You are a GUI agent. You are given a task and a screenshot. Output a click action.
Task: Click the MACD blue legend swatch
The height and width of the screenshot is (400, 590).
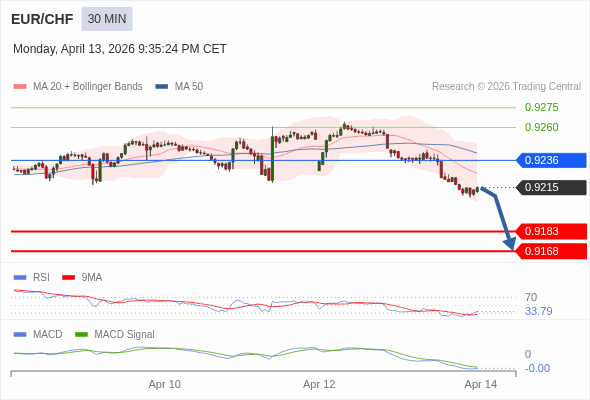[x=20, y=335]
